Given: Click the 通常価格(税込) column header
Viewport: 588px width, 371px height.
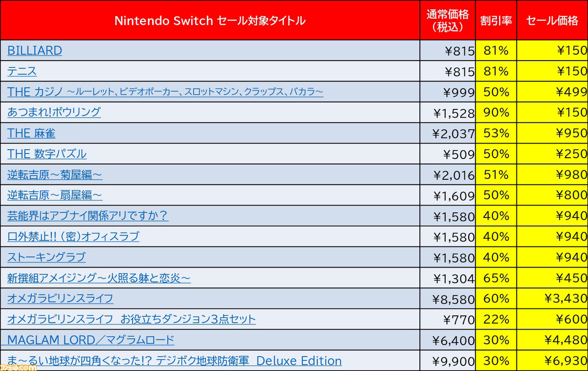Looking at the screenshot, I should 447,21.
